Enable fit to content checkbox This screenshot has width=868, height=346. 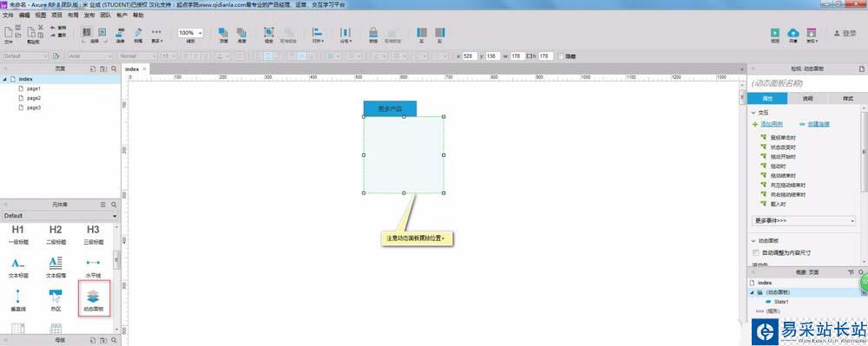756,252
